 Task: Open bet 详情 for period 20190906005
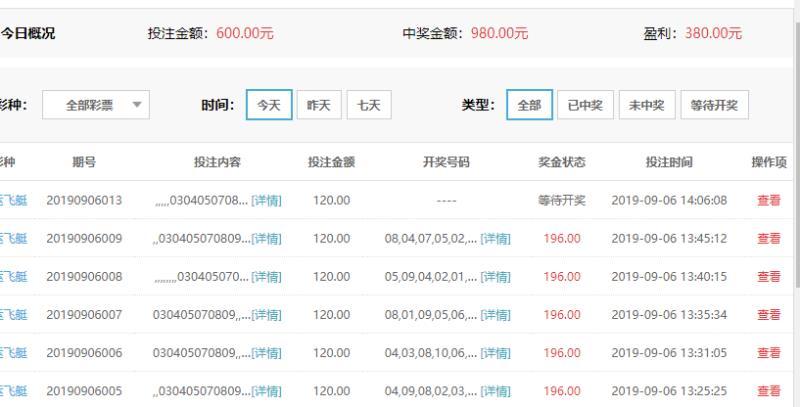(266, 391)
